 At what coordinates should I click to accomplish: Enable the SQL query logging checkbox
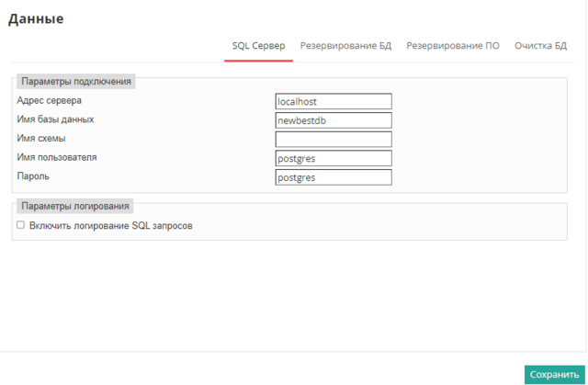pyautogui.click(x=21, y=224)
